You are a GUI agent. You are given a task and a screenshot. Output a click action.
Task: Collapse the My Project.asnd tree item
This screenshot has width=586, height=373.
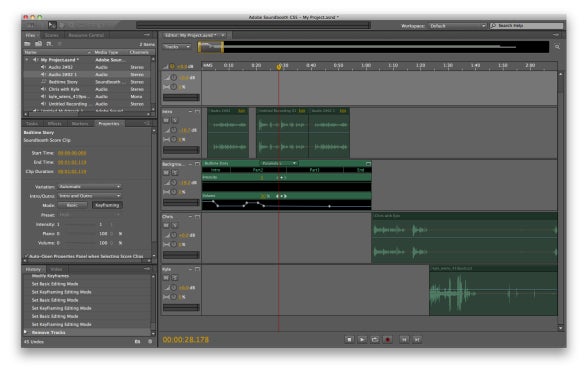[27, 59]
